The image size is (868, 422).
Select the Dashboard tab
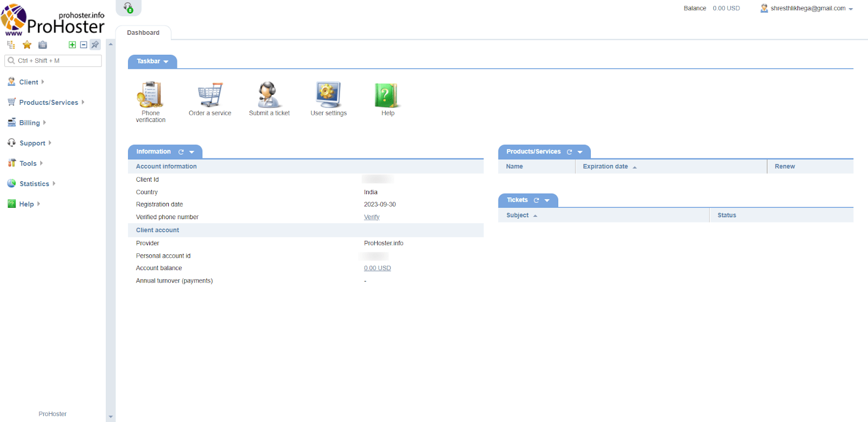click(143, 33)
